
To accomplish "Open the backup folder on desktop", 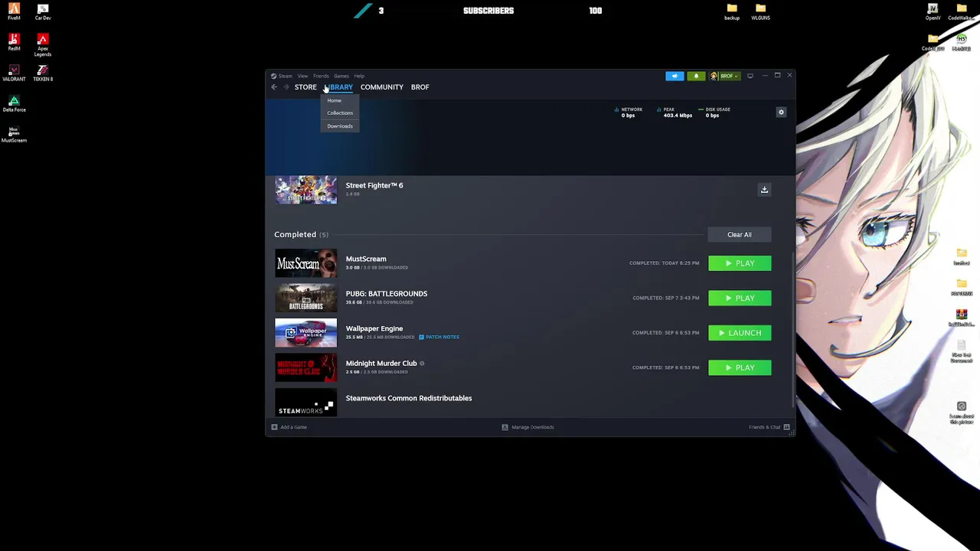I will click(732, 12).
